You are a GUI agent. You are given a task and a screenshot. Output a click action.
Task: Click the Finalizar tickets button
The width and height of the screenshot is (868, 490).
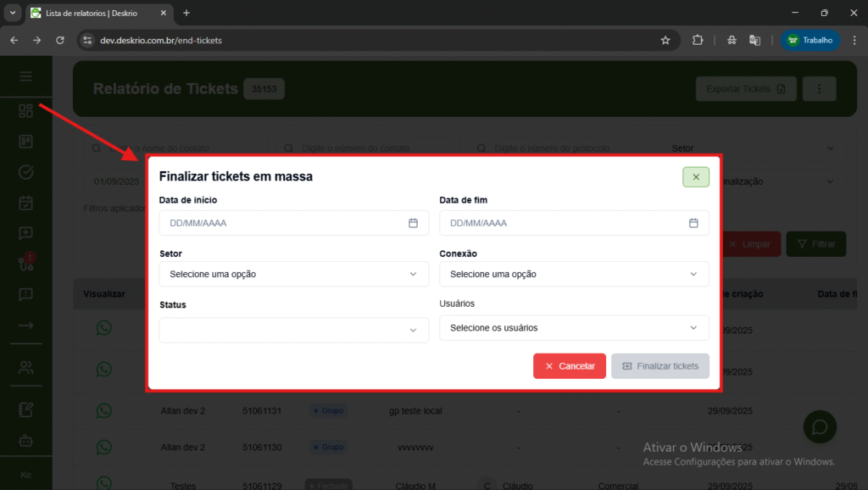pos(659,366)
